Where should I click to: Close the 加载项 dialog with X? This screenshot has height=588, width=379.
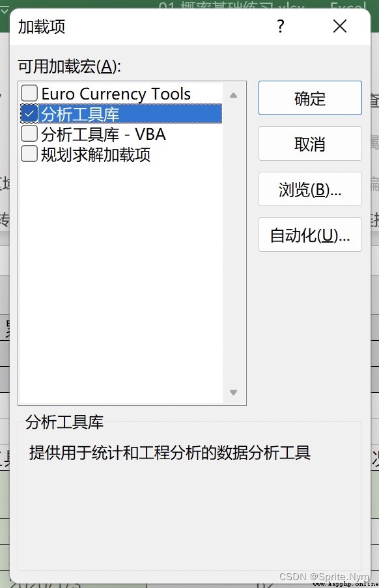(x=340, y=27)
